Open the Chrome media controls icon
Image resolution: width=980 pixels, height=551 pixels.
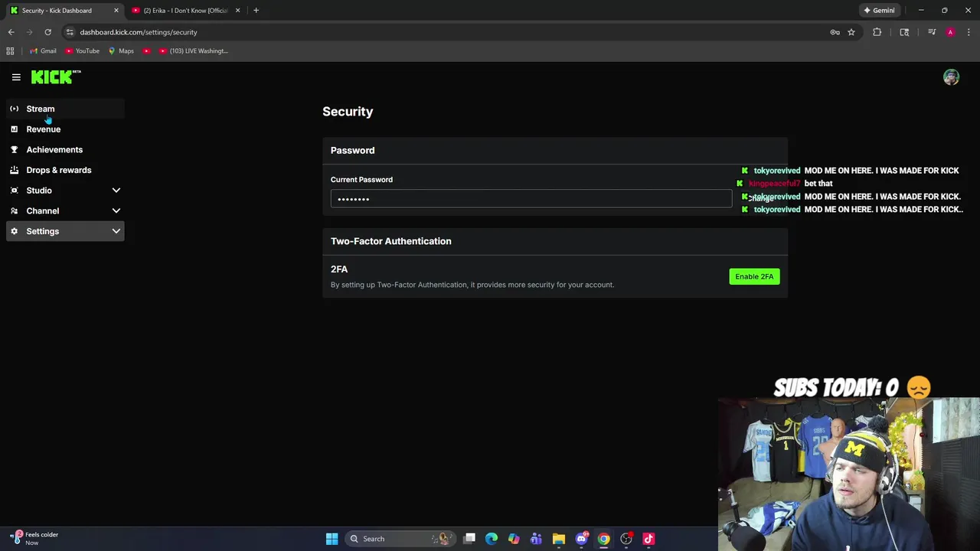coord(932,32)
